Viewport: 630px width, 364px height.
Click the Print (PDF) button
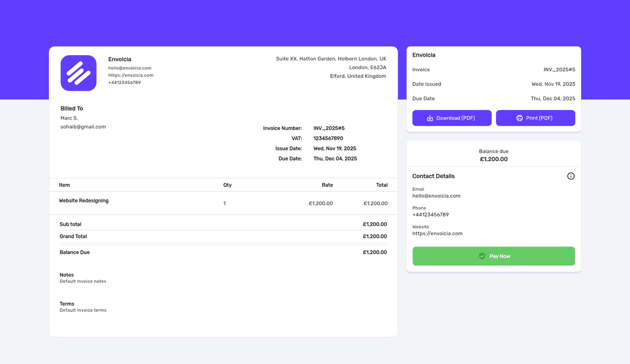[535, 117]
